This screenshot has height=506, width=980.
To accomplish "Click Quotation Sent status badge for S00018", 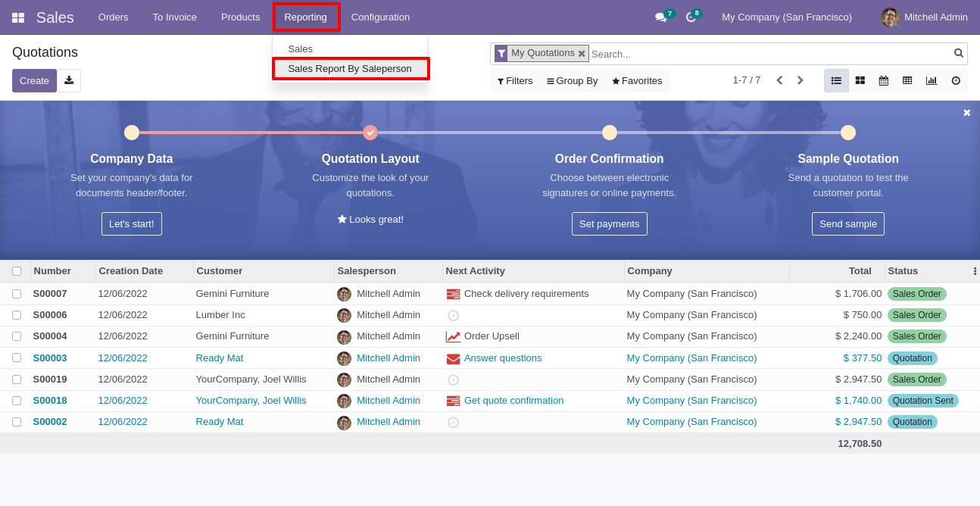I will click(923, 401).
